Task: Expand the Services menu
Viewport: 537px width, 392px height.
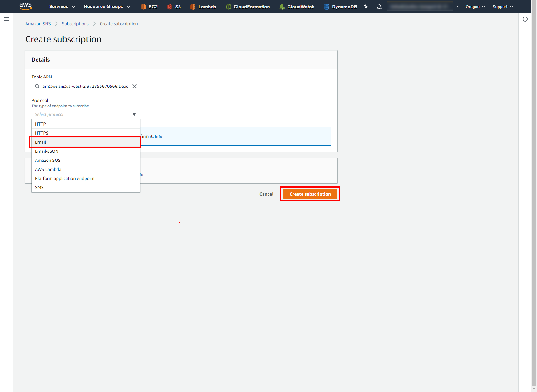Action: click(x=62, y=7)
